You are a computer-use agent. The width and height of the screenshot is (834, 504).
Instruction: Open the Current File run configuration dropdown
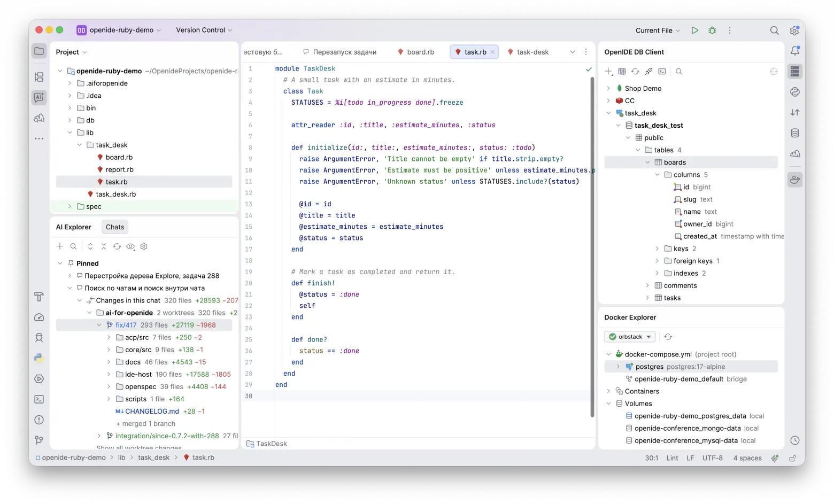tap(658, 30)
